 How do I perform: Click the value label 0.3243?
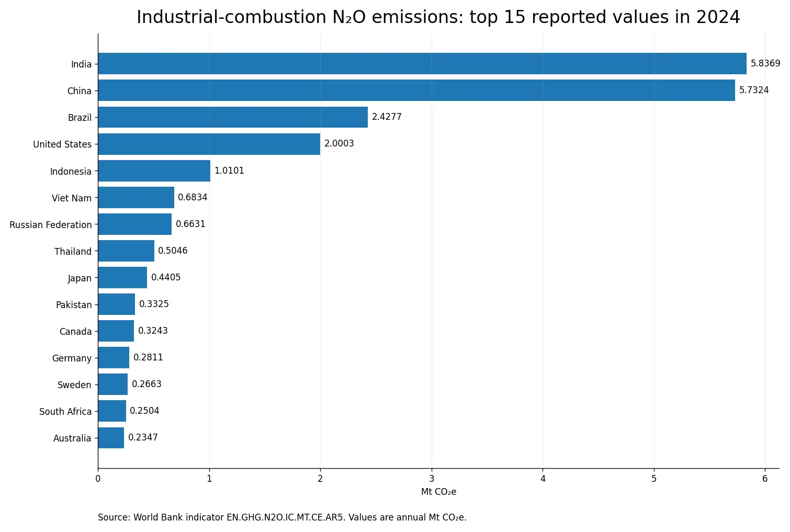tap(153, 331)
